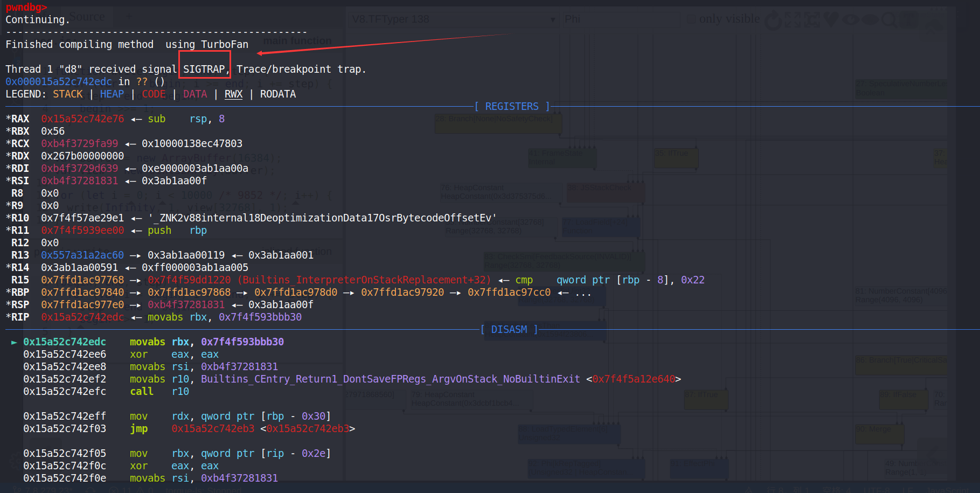This screenshot has width=980, height=493.
Task: Click the red-boxed SIGTRAP text
Action: coord(204,69)
